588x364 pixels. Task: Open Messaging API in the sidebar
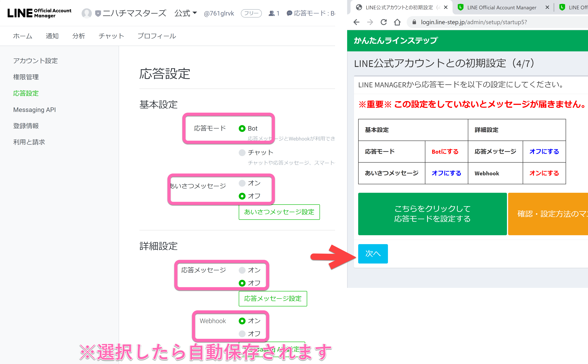34,110
